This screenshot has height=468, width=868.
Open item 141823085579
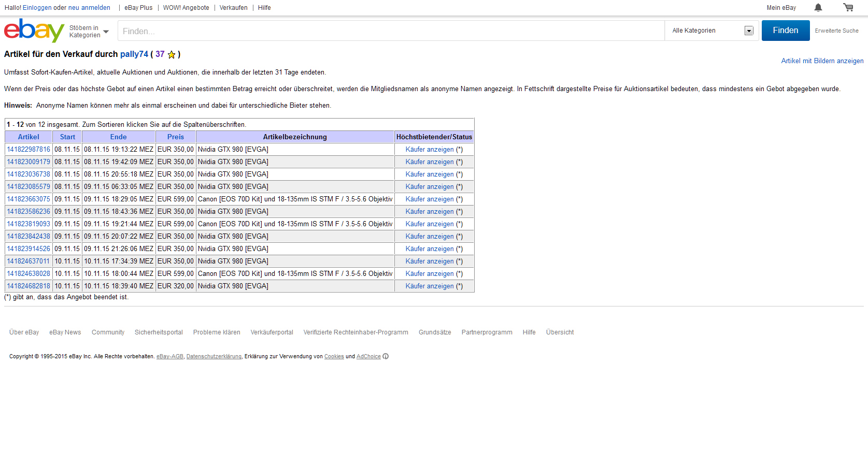(29, 187)
